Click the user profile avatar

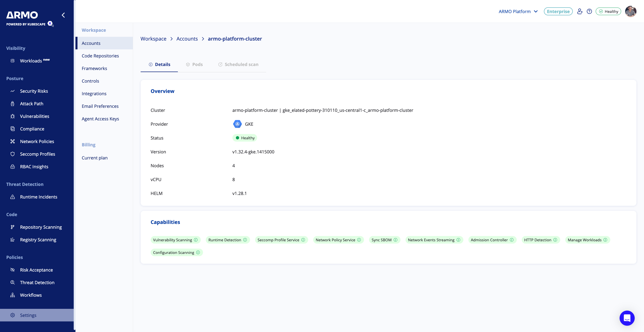[x=631, y=11]
